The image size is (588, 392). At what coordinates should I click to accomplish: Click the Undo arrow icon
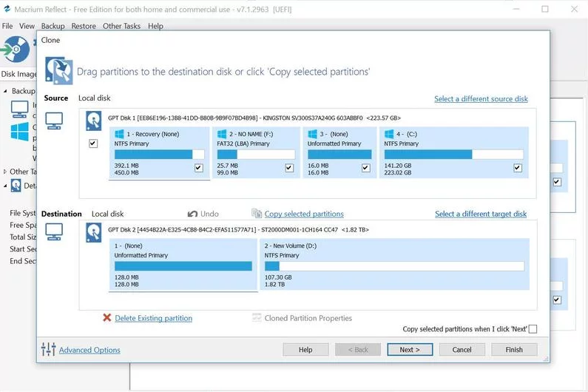[192, 214]
